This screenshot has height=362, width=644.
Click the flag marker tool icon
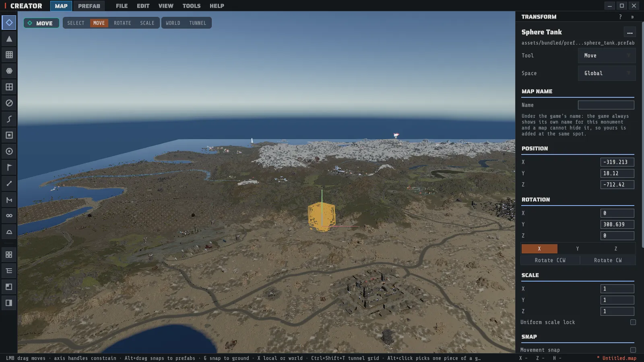9,167
